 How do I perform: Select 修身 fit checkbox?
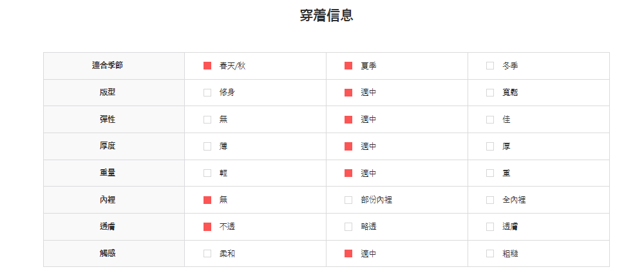pos(207,93)
